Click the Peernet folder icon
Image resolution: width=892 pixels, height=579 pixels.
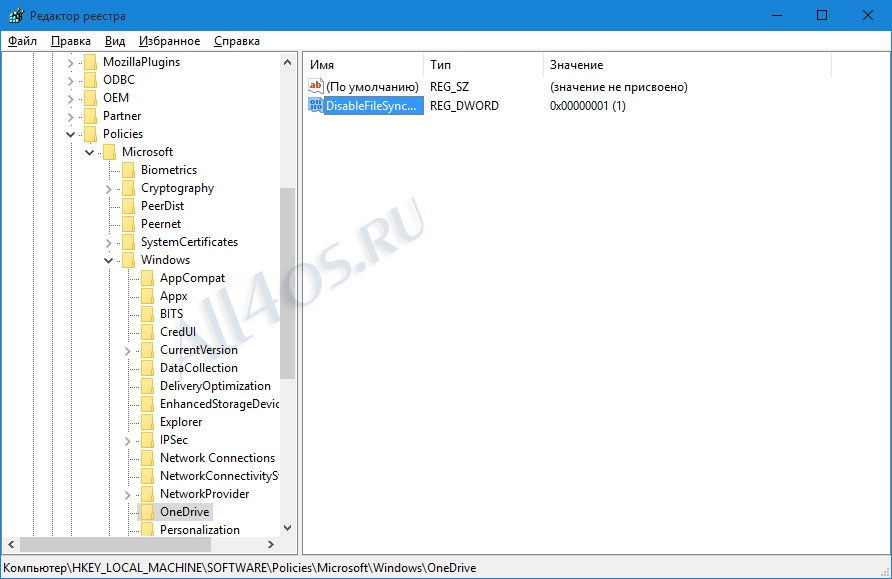pyautogui.click(x=129, y=224)
